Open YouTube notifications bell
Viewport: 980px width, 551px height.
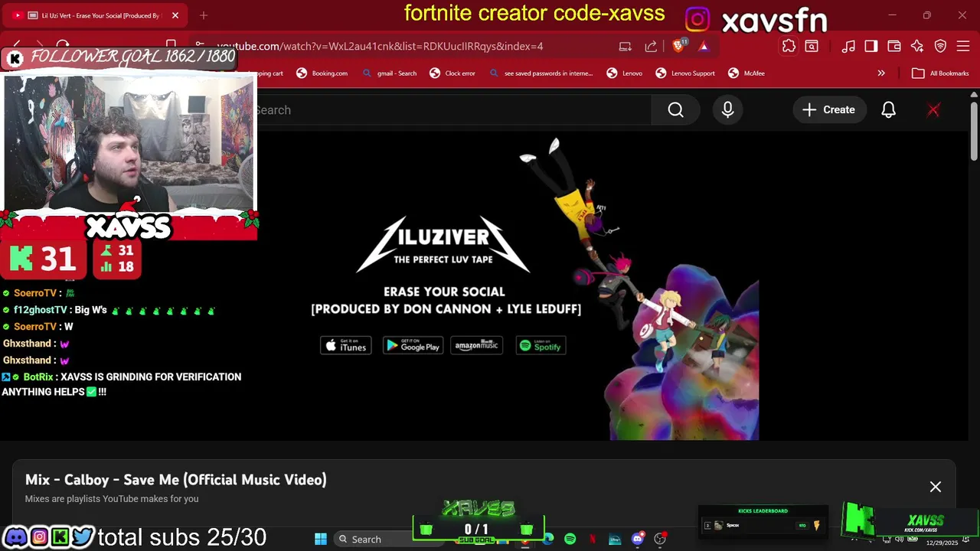(888, 110)
